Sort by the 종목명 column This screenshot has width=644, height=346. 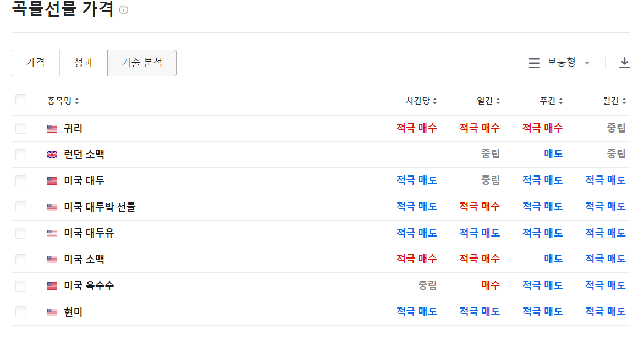63,101
